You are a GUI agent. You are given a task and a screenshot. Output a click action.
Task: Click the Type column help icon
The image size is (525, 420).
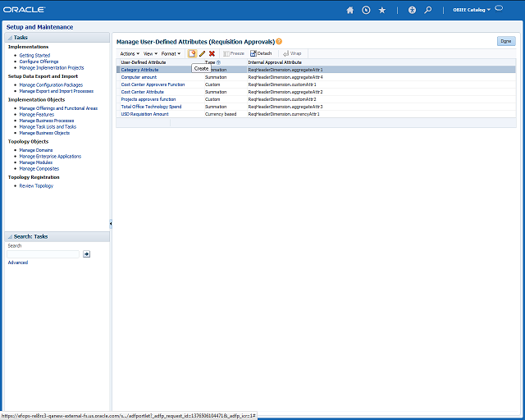pos(219,62)
